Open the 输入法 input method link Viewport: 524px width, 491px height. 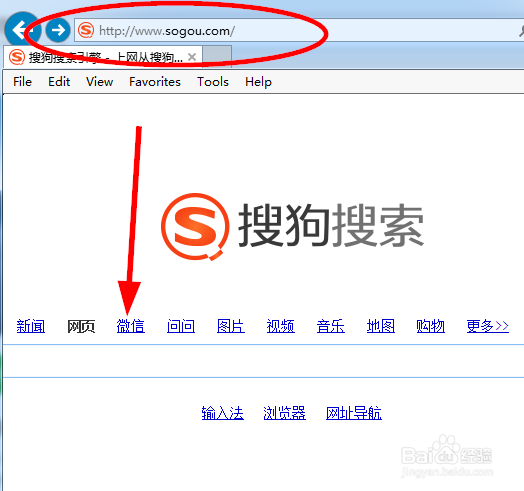pyautogui.click(x=223, y=413)
